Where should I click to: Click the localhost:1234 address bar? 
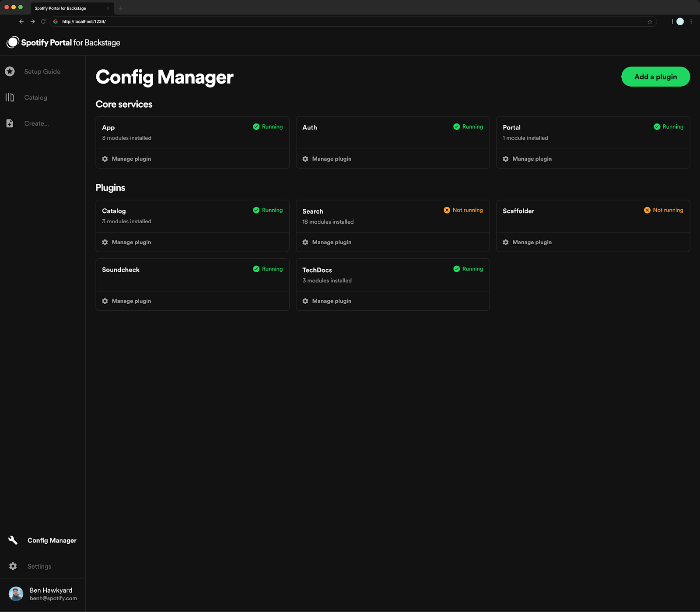pyautogui.click(x=353, y=21)
